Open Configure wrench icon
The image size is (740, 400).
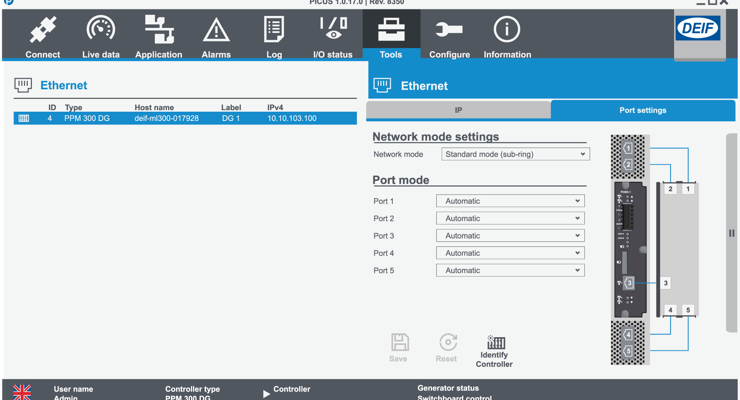(449, 33)
